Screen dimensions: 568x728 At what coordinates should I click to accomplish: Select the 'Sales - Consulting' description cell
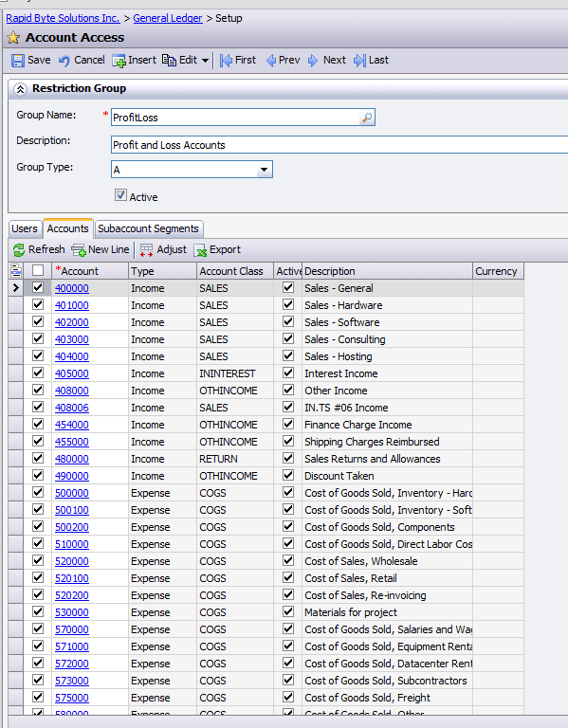(x=387, y=339)
